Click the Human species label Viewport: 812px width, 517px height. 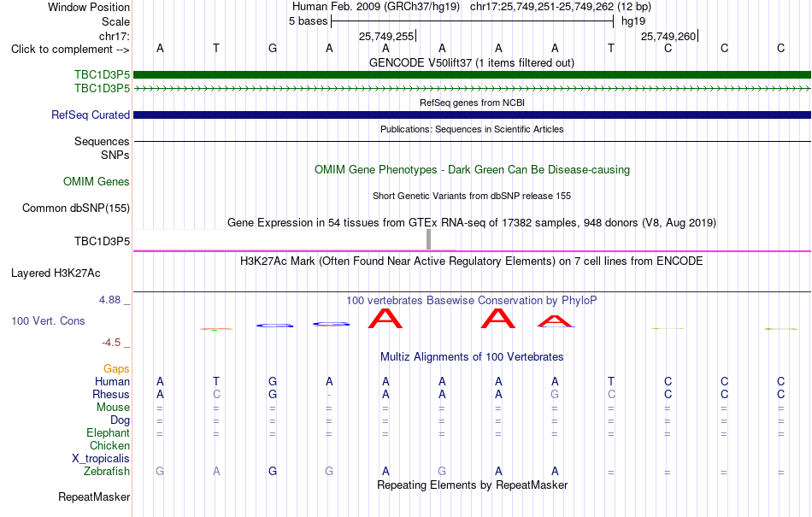(112, 381)
